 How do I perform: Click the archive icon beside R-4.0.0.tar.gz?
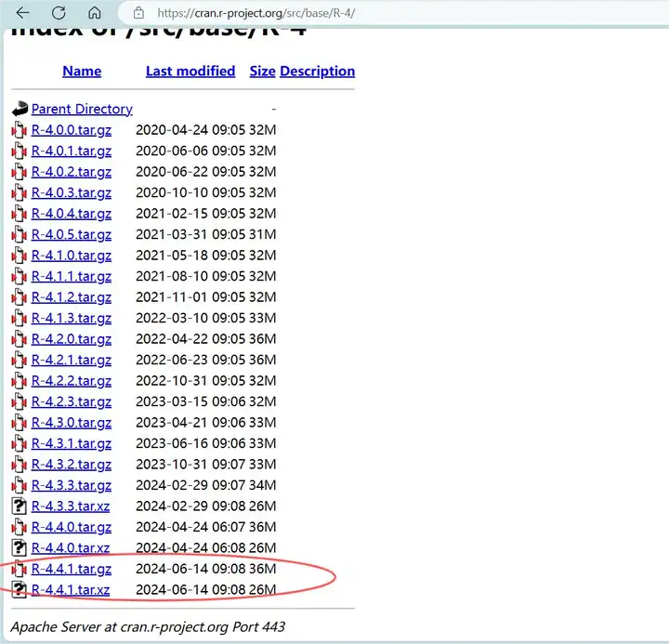(19, 130)
